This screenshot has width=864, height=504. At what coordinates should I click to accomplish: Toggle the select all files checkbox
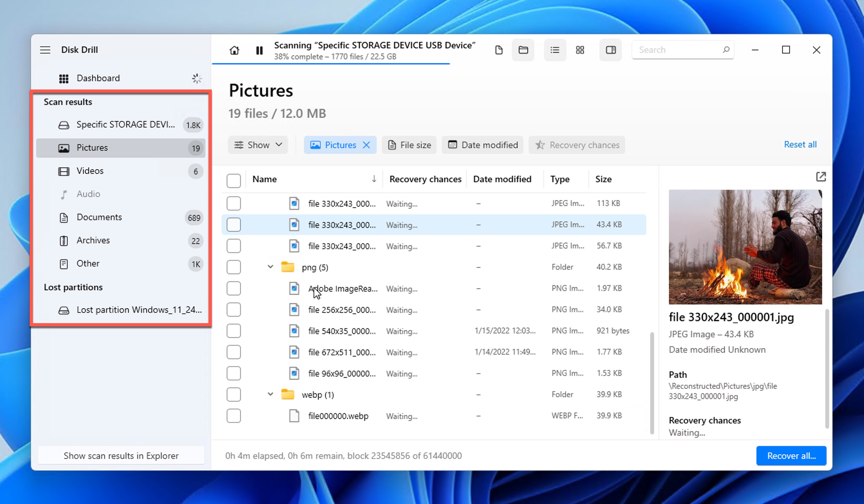[x=233, y=179]
